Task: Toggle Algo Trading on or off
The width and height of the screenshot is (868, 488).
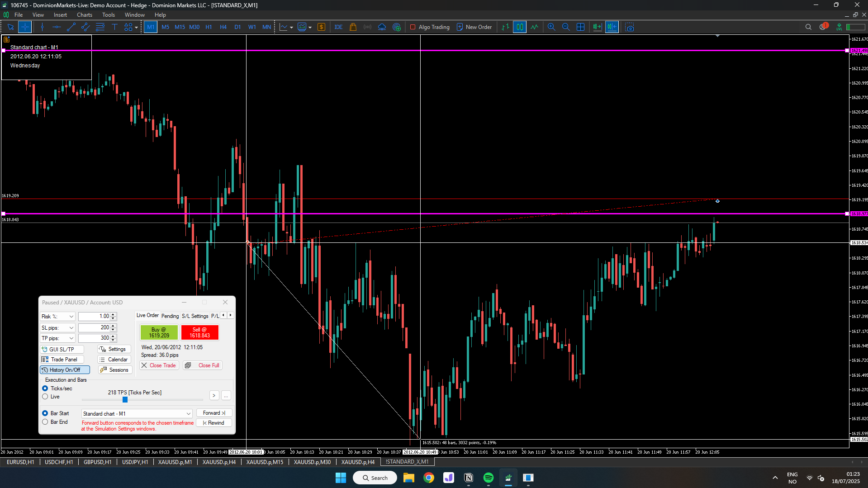Action: tap(429, 27)
